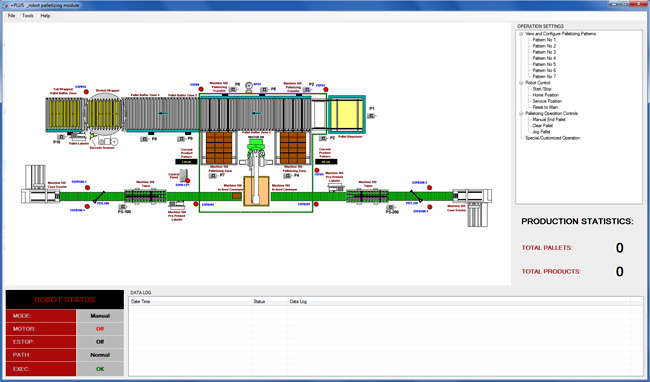Viewport: 650px width, 382px height.
Task: Select the P1 photo sensor icon
Action: (x=371, y=116)
